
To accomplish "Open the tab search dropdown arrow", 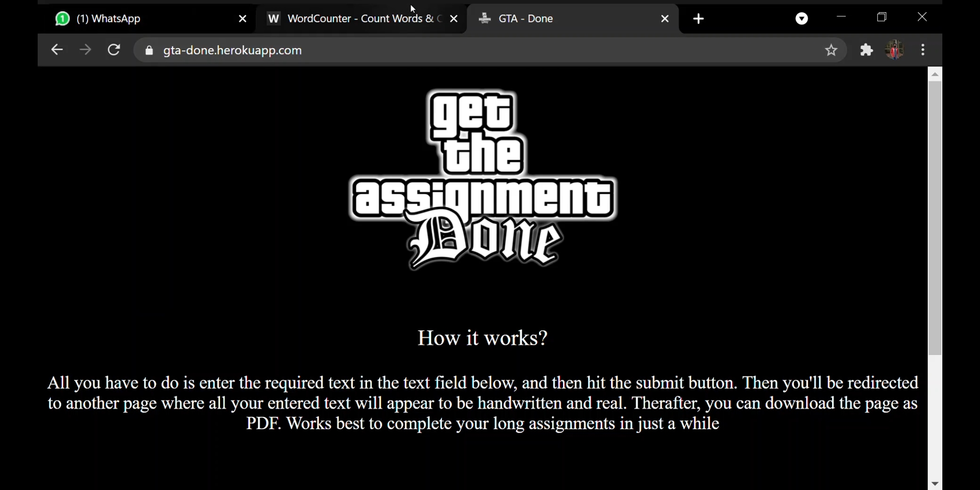I will (802, 19).
